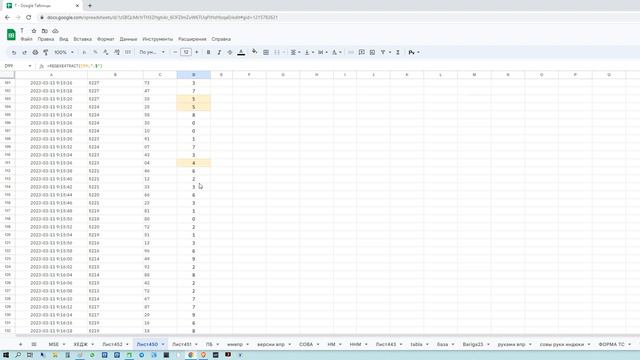Switch to the ФОРМА ТС sheet tab
Image resolution: width=640 pixels, height=360 pixels.
pyautogui.click(x=611, y=344)
